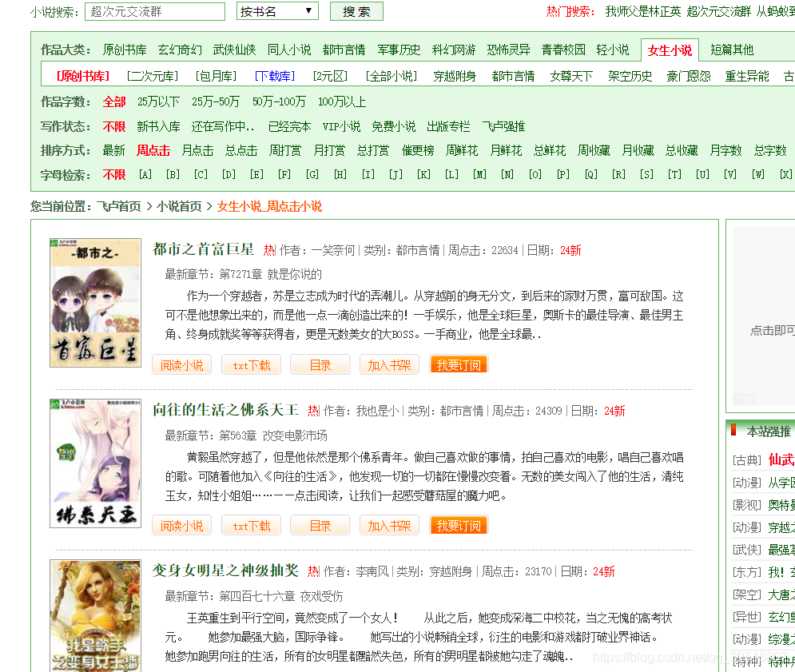
Task: Filter writing status 还在写作中
Action: point(223,126)
